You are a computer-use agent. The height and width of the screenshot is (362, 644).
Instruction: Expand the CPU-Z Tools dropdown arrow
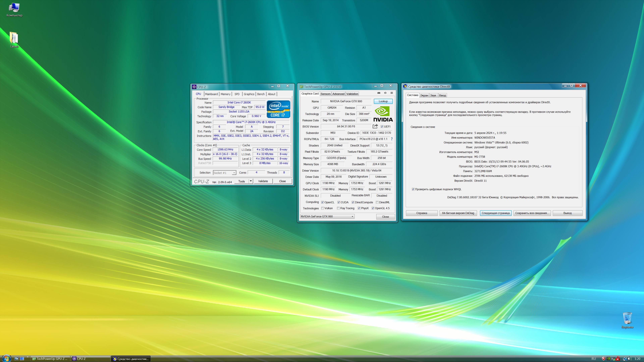[x=251, y=181]
